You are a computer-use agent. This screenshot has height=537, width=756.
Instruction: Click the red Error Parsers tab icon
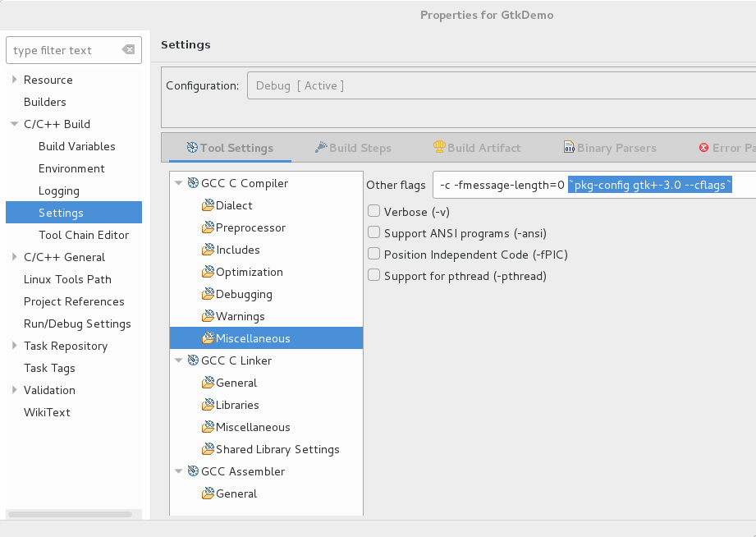[x=704, y=148]
